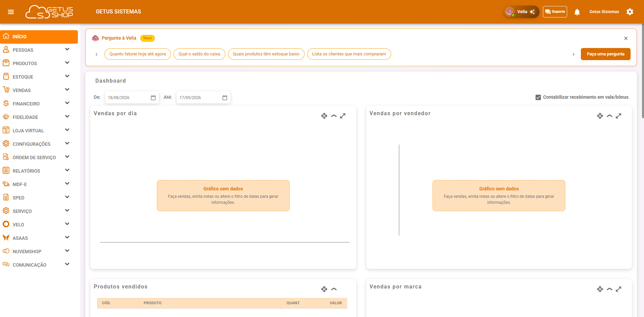Open the hamburger menu icon
The height and width of the screenshot is (317, 644).
[x=11, y=12]
